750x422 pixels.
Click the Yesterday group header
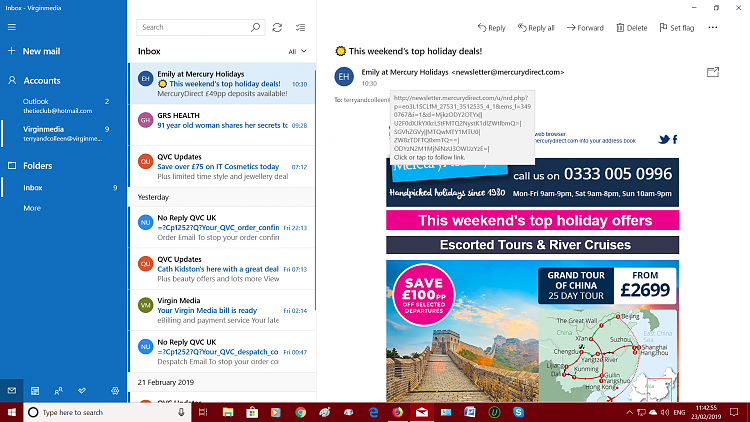222,197
